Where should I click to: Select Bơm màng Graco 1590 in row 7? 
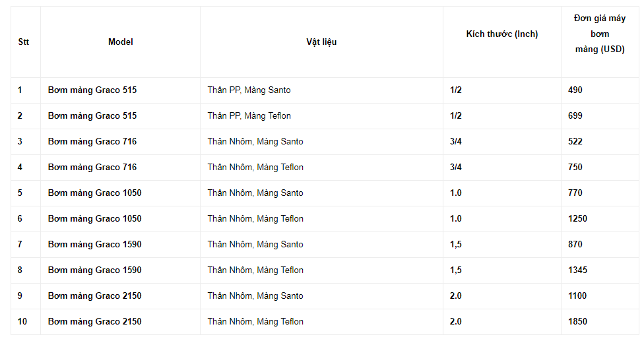pyautogui.click(x=94, y=245)
